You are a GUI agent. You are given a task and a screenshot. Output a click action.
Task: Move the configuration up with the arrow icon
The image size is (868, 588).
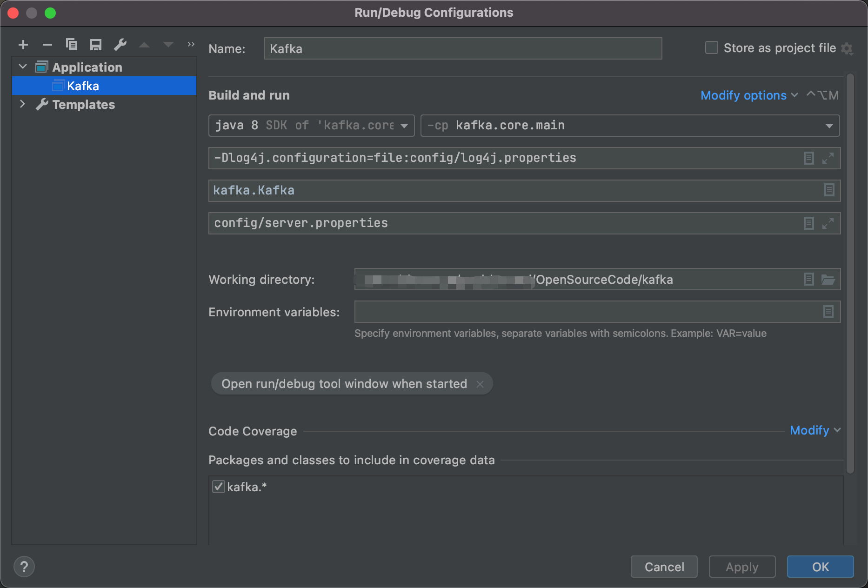point(144,45)
